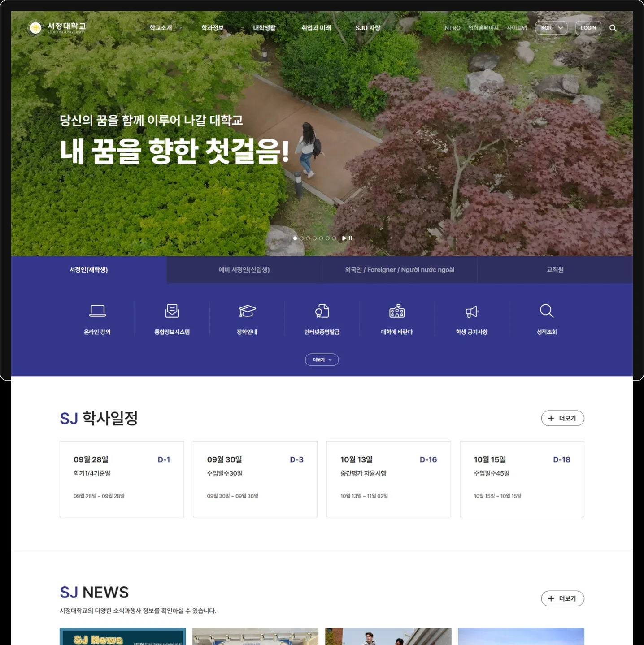Open 통합정보시스템 icon

click(172, 311)
